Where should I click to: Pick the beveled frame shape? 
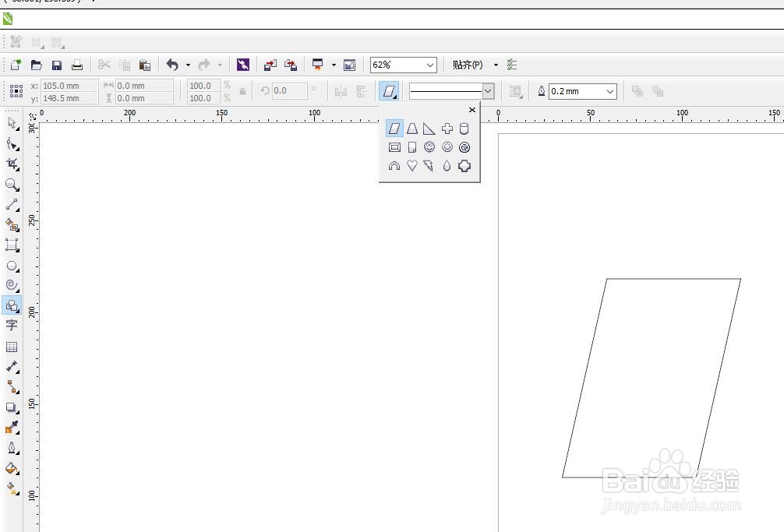pyautogui.click(x=394, y=147)
